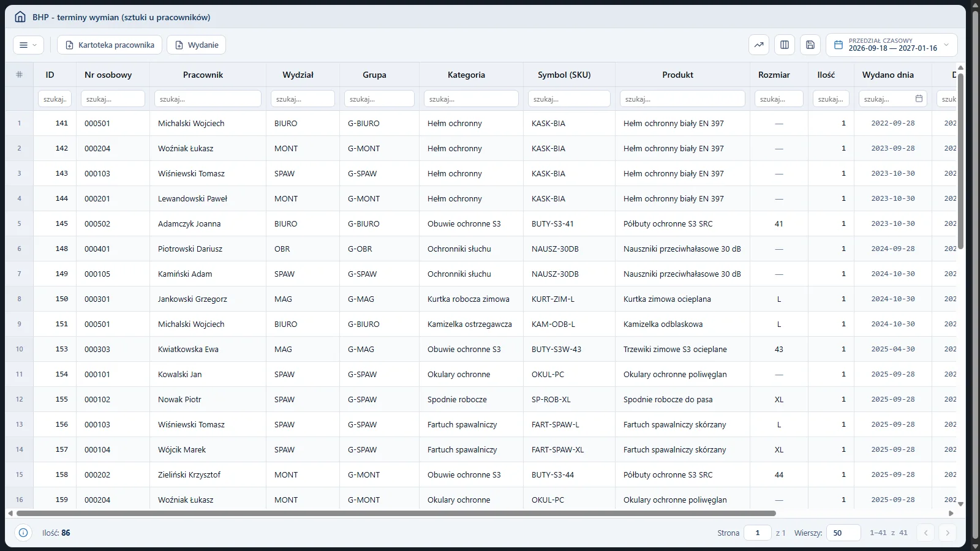Screen dimensions: 980x551
Task: Click the row number header '#' cell
Action: pyautogui.click(x=20, y=75)
